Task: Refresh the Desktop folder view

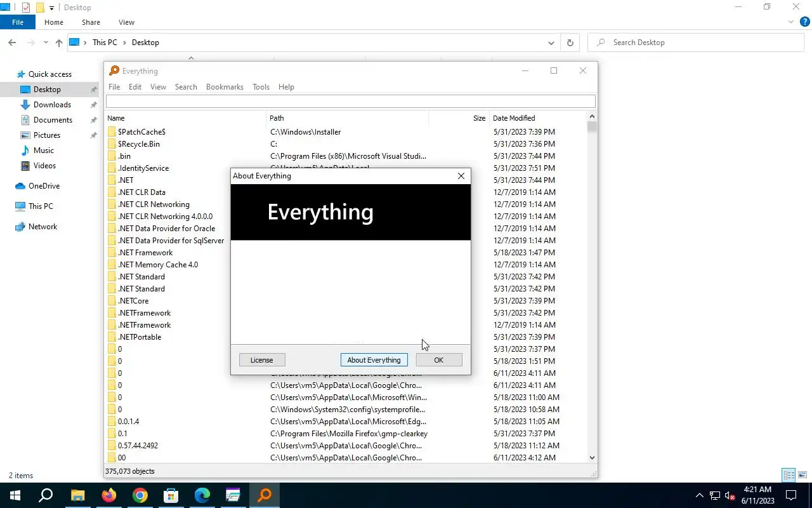Action: pyautogui.click(x=570, y=43)
